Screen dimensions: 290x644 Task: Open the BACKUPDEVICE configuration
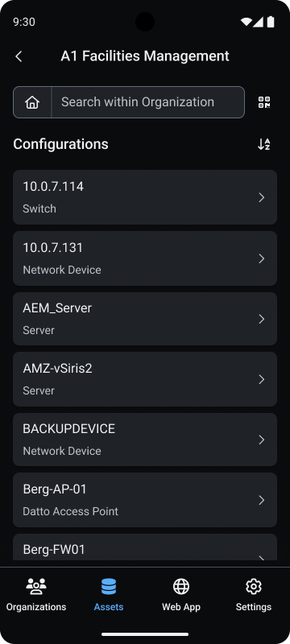pos(145,440)
